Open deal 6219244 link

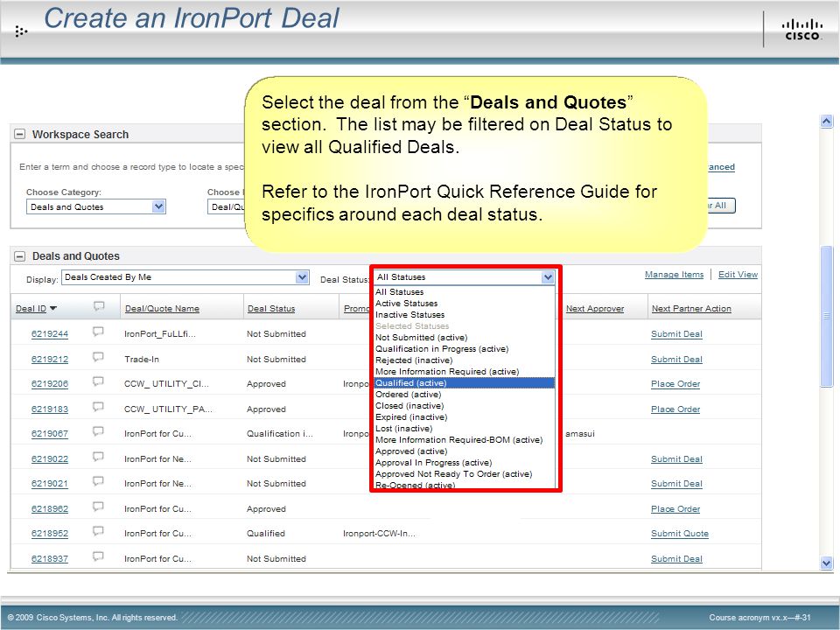(x=50, y=333)
